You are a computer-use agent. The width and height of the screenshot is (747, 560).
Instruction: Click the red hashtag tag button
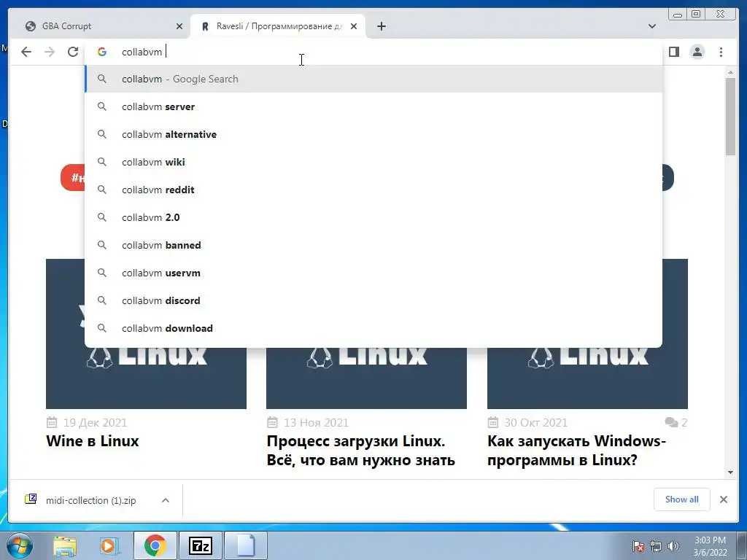click(73, 178)
